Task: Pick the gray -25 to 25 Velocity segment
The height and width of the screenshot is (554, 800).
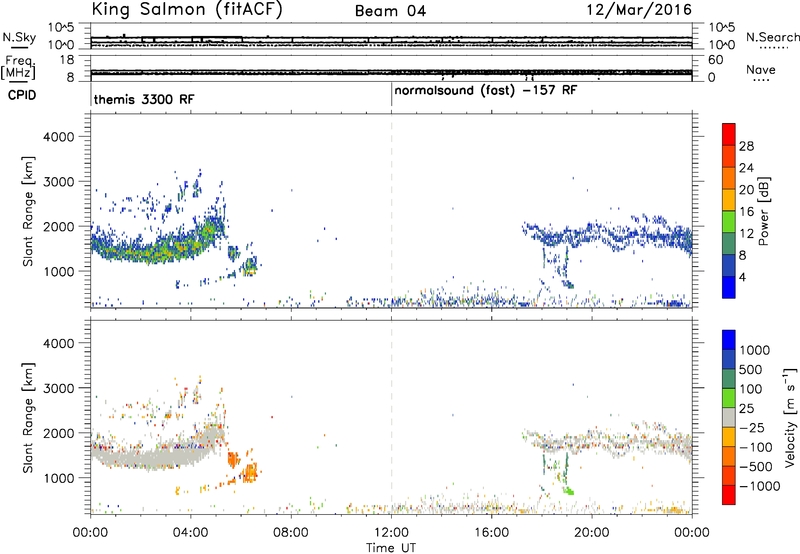Action: click(729, 418)
